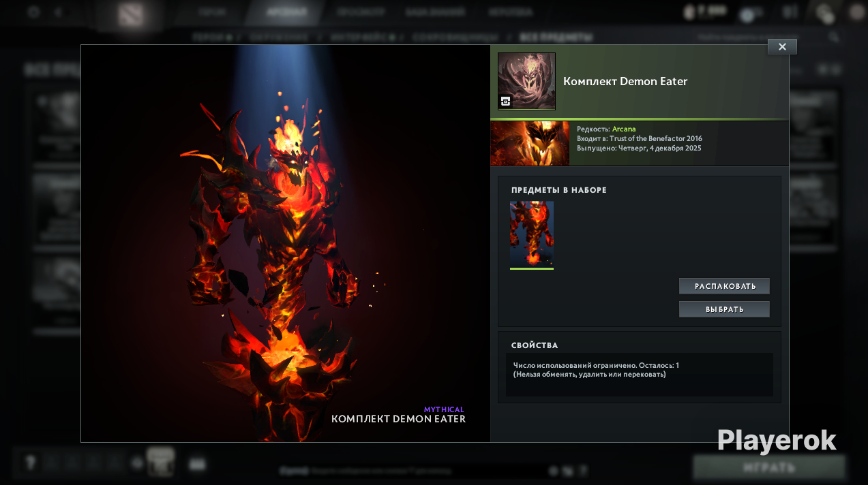The image size is (868, 485).
Task: Click the profile avatar in the top bar
Action: 857,12
